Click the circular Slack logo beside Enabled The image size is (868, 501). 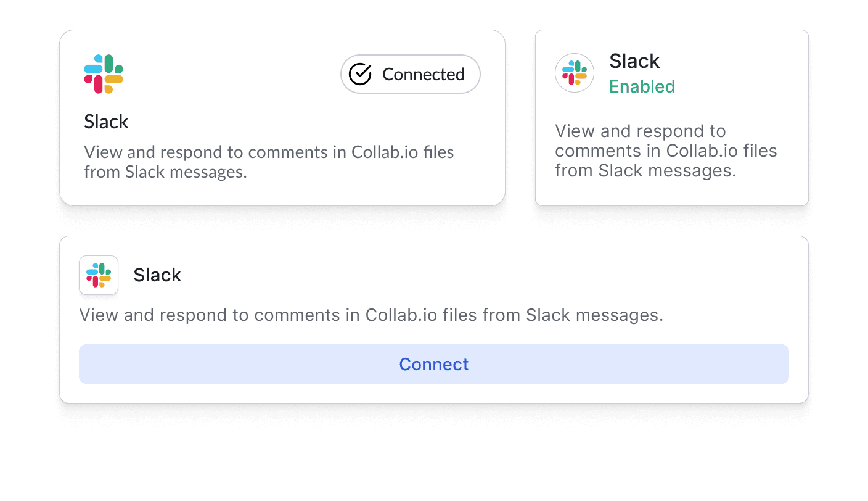click(x=575, y=73)
